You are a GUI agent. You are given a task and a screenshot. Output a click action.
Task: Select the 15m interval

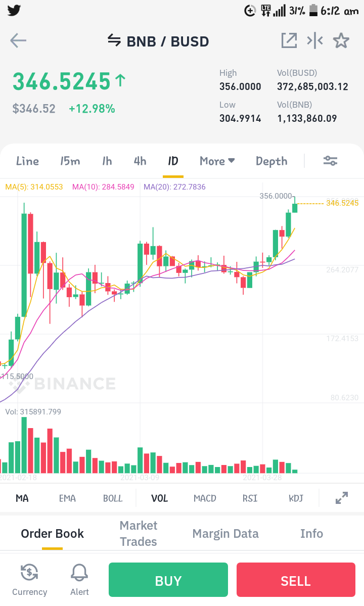pyautogui.click(x=70, y=161)
